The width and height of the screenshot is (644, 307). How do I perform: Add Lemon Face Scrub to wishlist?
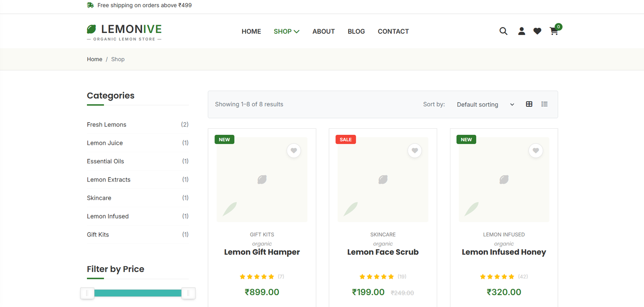pos(415,150)
